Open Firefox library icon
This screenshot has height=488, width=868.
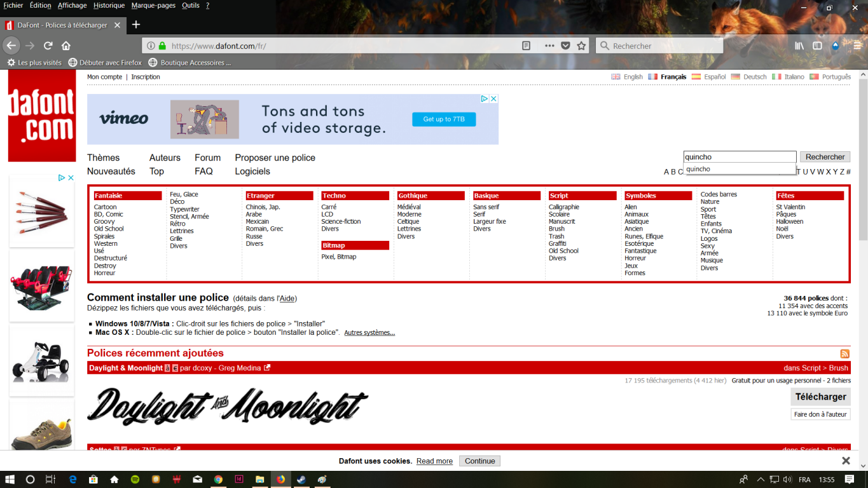[x=799, y=46]
